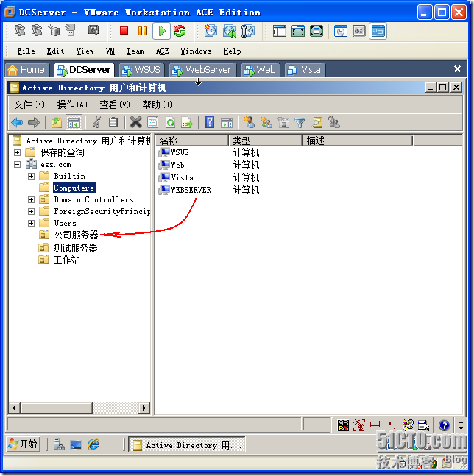Click the IME 中 language indicator

375,425
